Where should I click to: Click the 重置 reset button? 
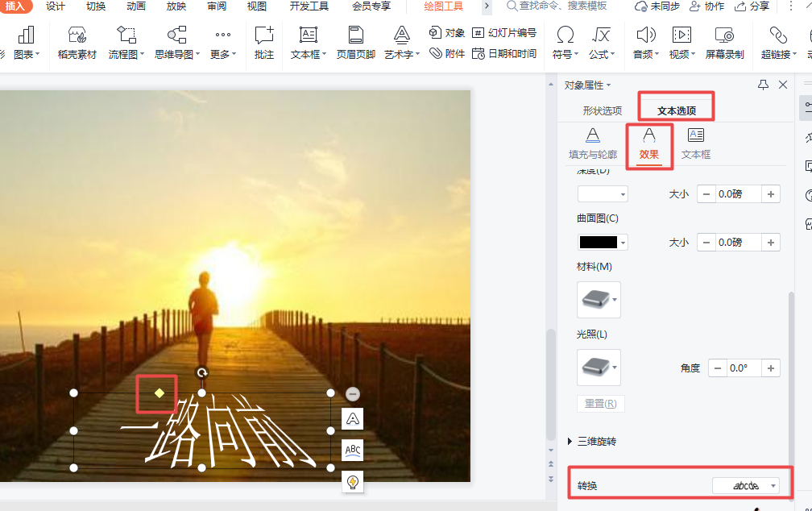(x=600, y=403)
